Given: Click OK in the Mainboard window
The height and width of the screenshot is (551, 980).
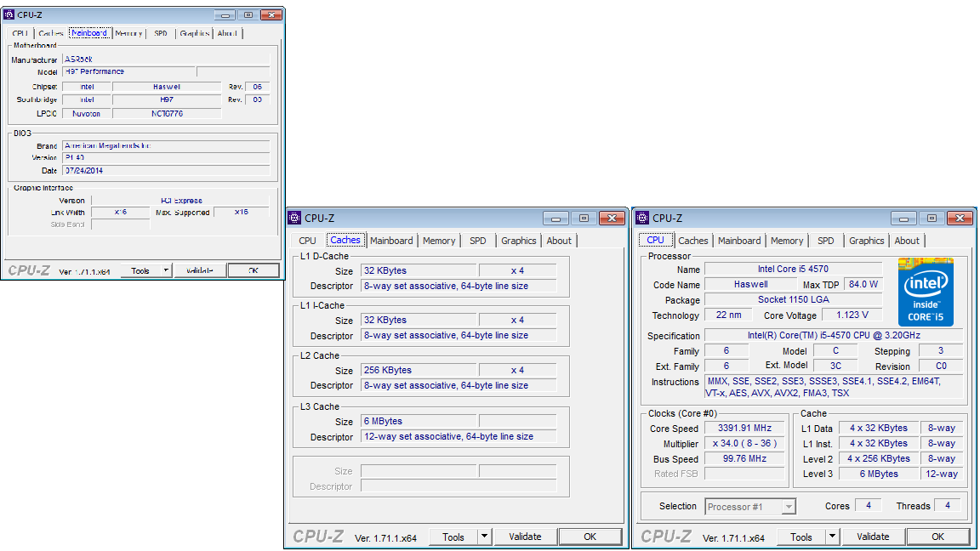Looking at the screenshot, I should (x=254, y=270).
